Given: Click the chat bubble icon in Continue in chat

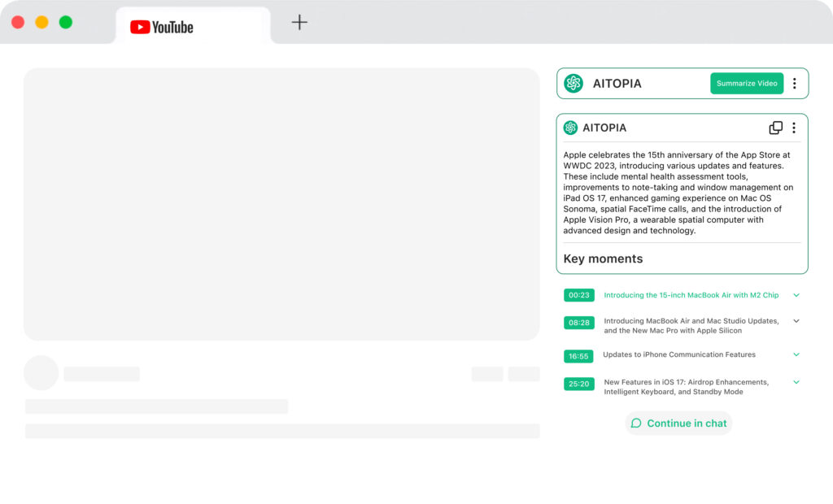Looking at the screenshot, I should 636,424.
